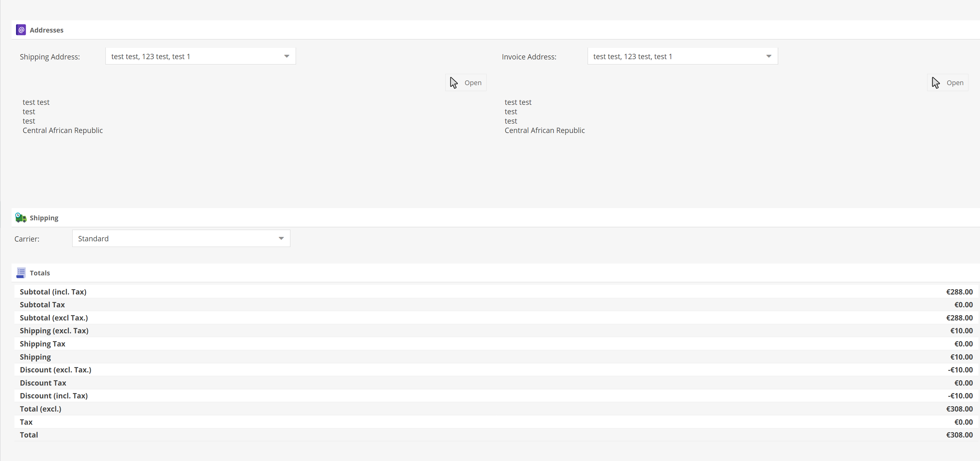Viewport: 980px width, 461px height.
Task: Click the Carrier dropdown arrow
Action: click(281, 238)
